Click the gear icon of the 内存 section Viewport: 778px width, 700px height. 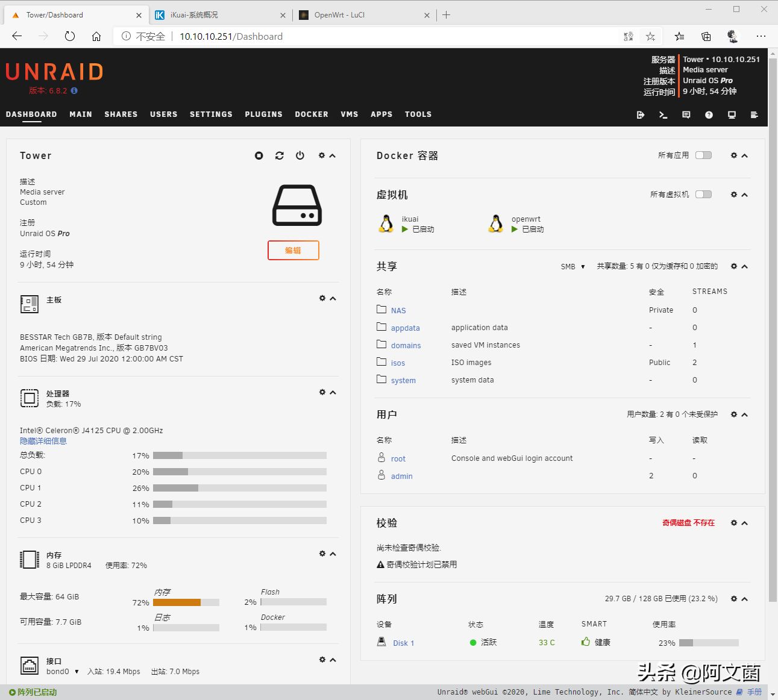[x=322, y=554]
